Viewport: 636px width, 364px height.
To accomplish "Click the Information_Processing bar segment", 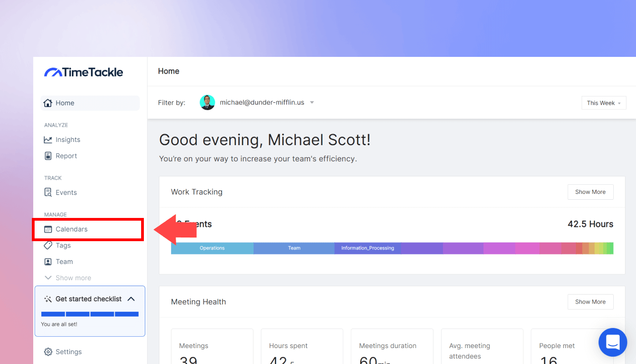I will (368, 248).
